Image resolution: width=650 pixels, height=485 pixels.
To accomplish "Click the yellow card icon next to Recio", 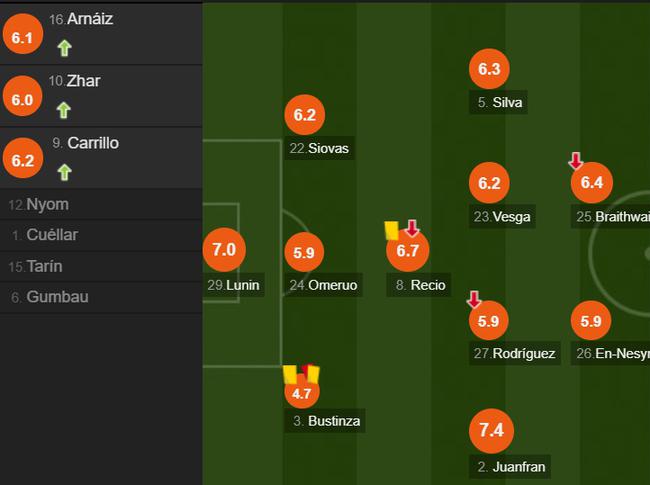I will point(391,230).
